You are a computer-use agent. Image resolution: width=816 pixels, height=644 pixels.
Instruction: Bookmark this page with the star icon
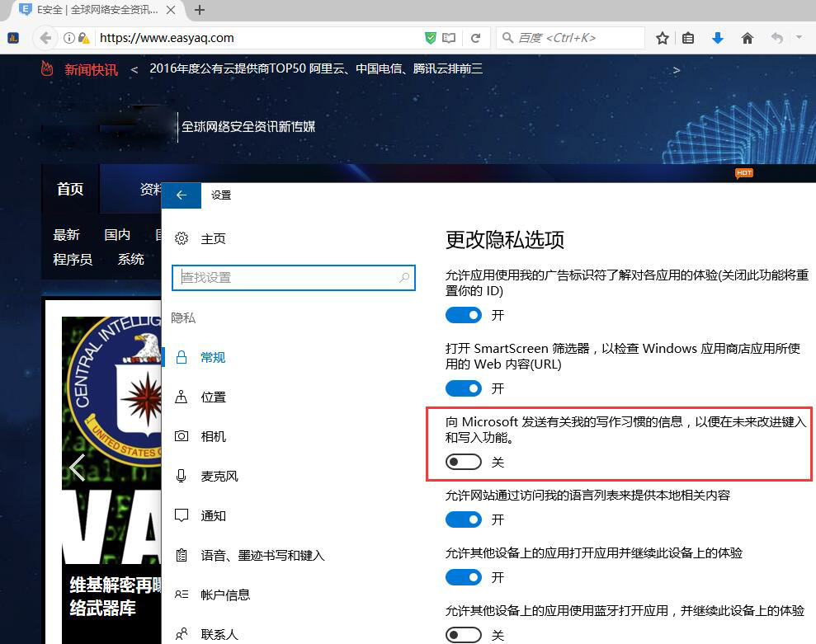(x=662, y=38)
